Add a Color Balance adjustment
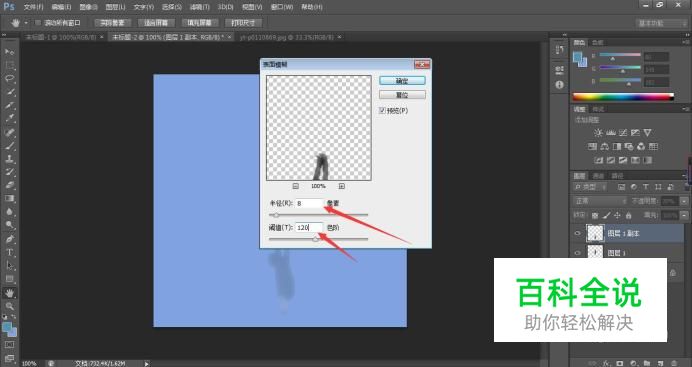 point(605,146)
